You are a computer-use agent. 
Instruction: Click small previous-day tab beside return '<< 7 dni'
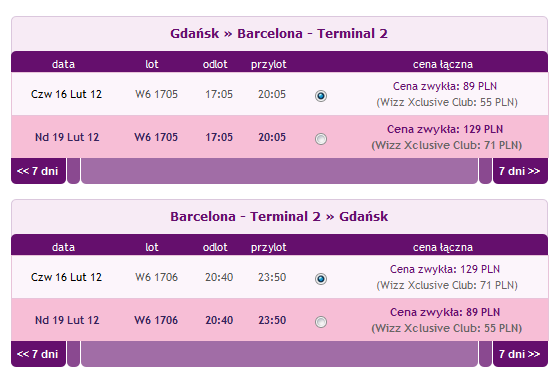point(73,354)
